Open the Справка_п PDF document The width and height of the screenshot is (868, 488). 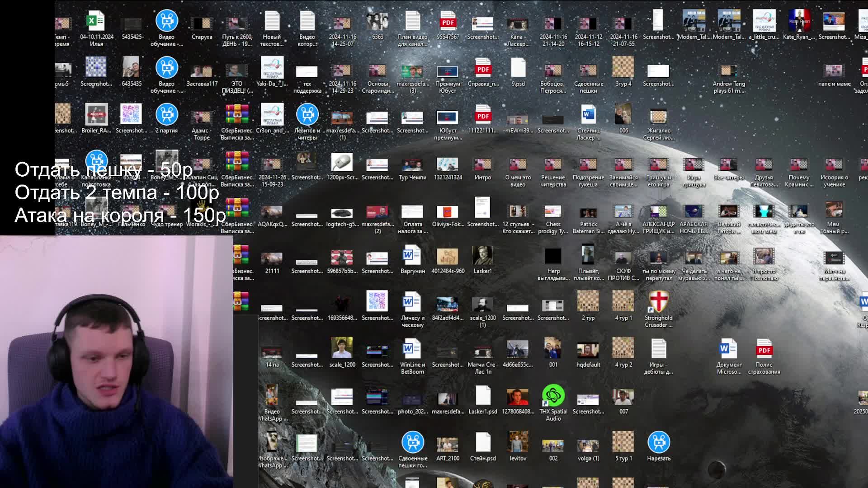[x=482, y=69]
